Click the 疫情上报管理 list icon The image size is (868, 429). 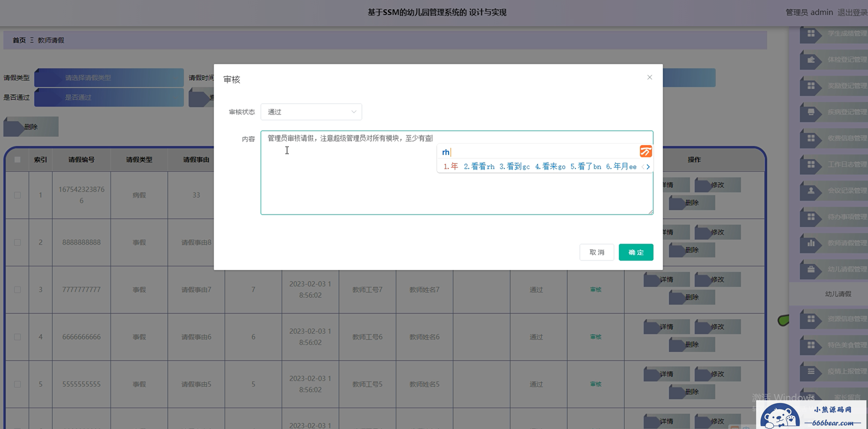pos(811,371)
